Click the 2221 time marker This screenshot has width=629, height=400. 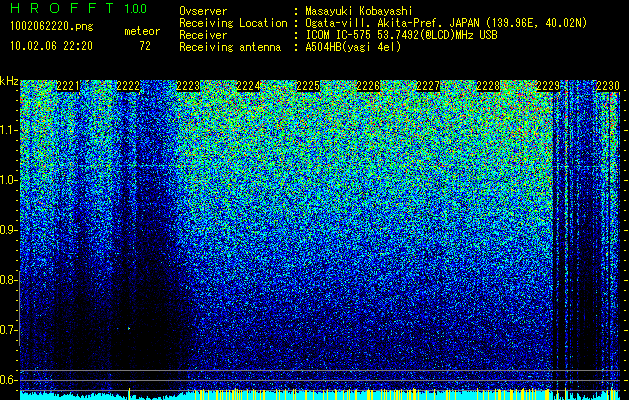pyautogui.click(x=68, y=86)
